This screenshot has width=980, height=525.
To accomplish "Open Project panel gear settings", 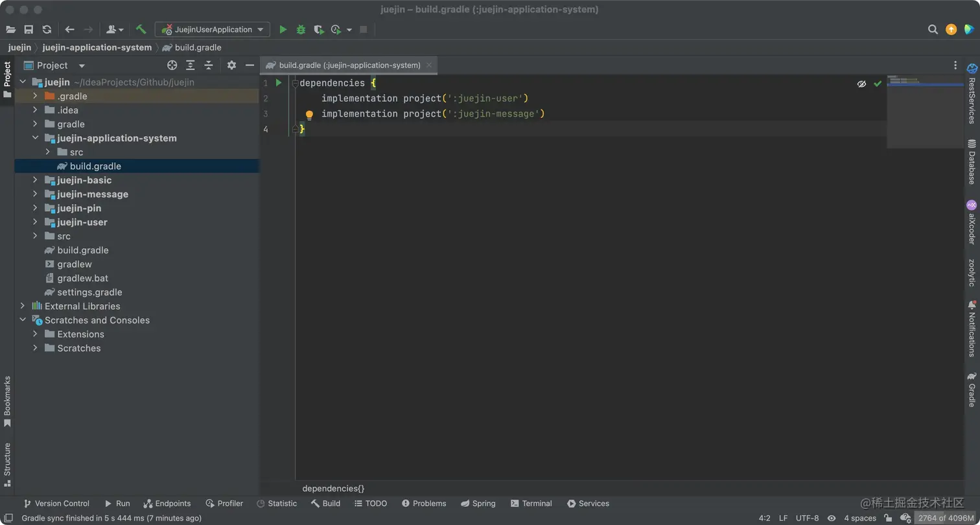I will pos(231,65).
